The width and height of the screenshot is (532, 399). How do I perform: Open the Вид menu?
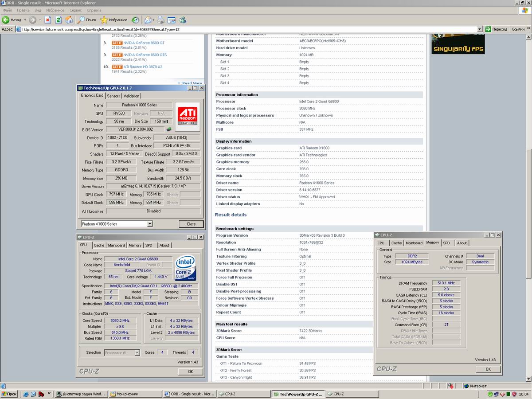pyautogui.click(x=38, y=10)
